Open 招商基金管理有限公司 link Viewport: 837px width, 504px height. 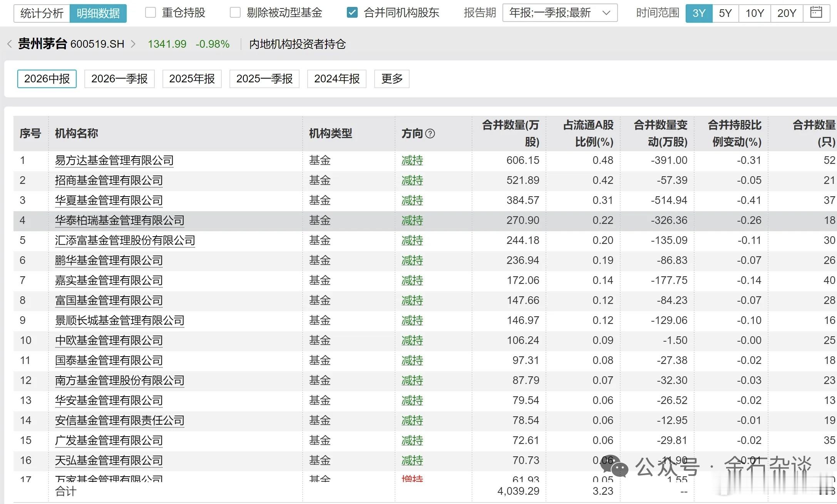click(109, 180)
